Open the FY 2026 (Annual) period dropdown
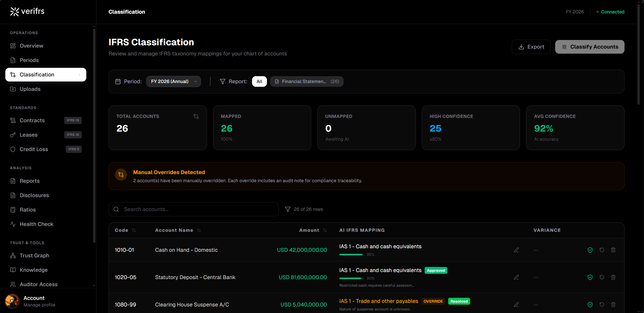Image resolution: width=644 pixels, height=313 pixels. pos(173,81)
